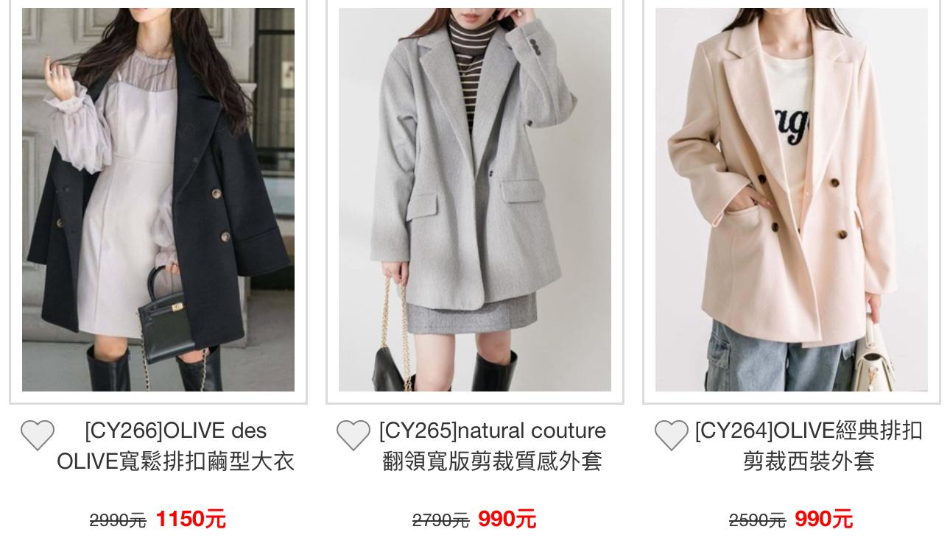Viewport: 950px width, 560px height.
Task: Click the crossed-out 2790元 original price
Action: pyautogui.click(x=440, y=521)
